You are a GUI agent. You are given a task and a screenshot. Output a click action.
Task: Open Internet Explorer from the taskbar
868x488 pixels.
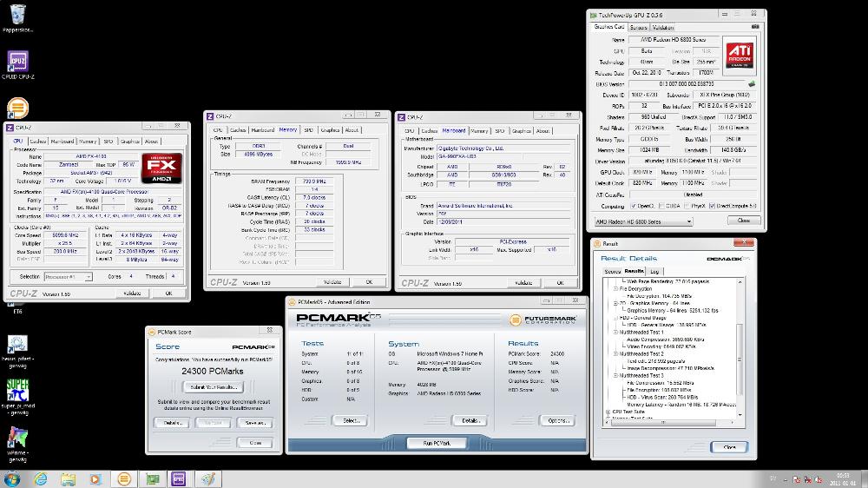pyautogui.click(x=41, y=479)
